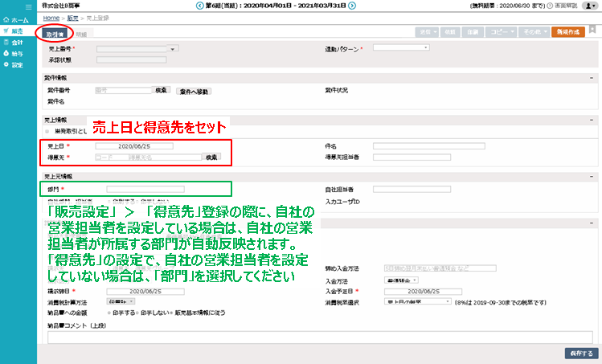Click the 得意先担当者 input field
Image resolution: width=602 pixels, height=364 pixels.
click(x=412, y=157)
